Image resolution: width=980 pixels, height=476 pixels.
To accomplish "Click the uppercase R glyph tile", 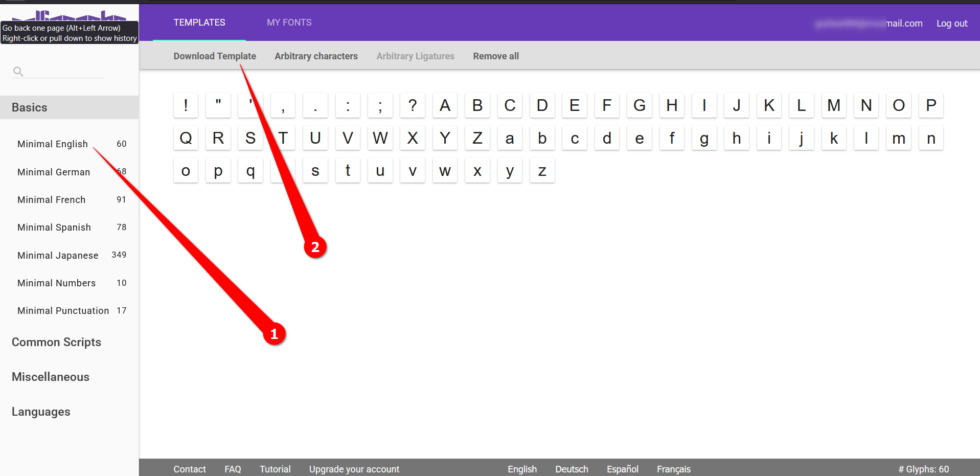I will [218, 138].
